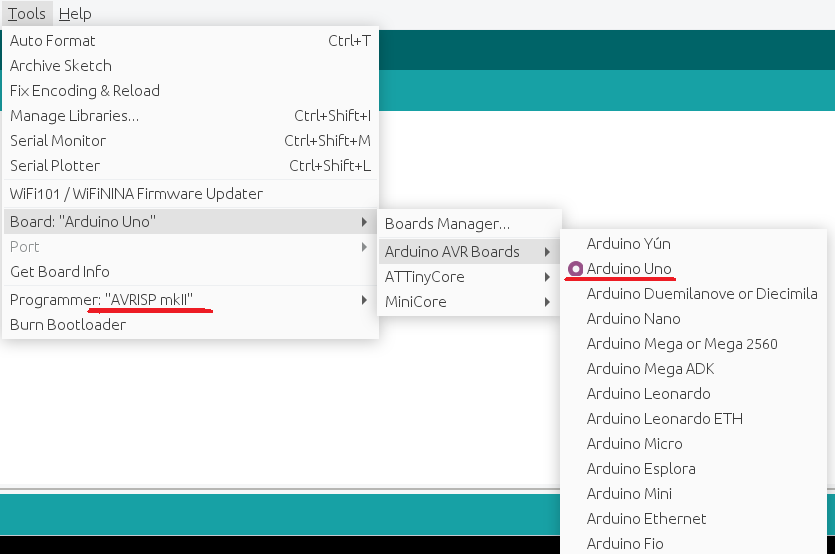This screenshot has width=835, height=554.
Task: Expand the ATTinyCore boards submenu
Action: [x=469, y=276]
